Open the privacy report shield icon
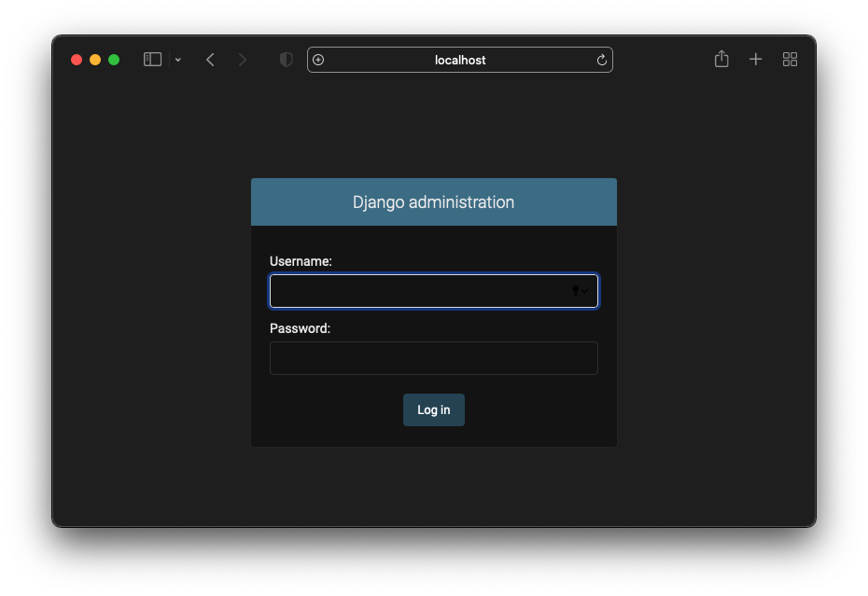Viewport: 868px width, 596px height. click(x=286, y=59)
